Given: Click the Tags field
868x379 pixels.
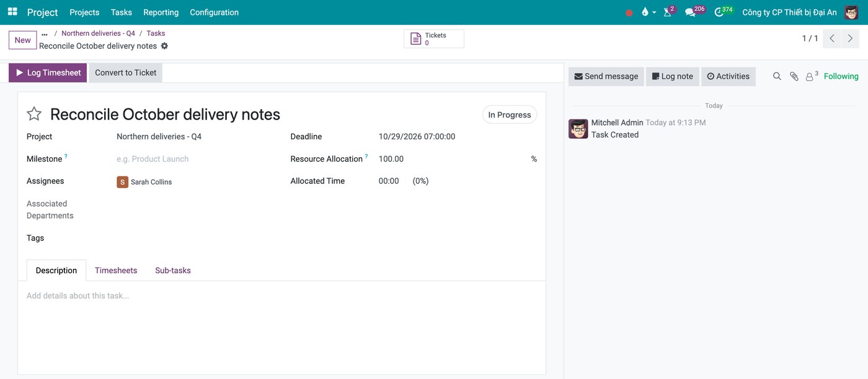Looking at the screenshot, I should (195, 238).
